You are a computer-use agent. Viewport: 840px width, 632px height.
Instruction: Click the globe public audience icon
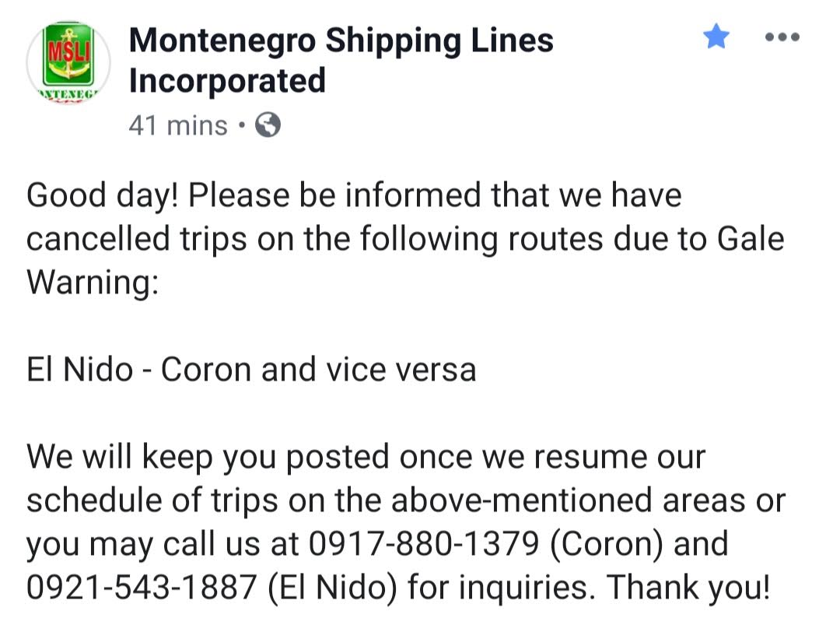tap(268, 125)
